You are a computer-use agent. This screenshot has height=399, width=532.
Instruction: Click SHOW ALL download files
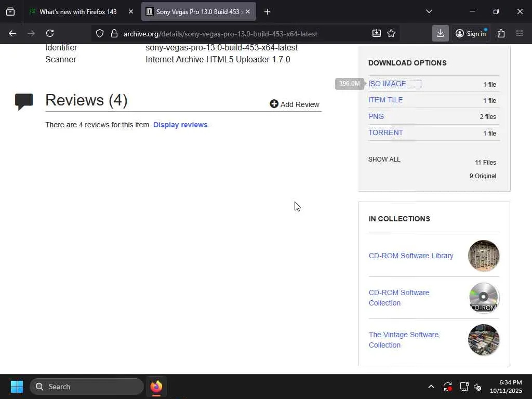[384, 159]
